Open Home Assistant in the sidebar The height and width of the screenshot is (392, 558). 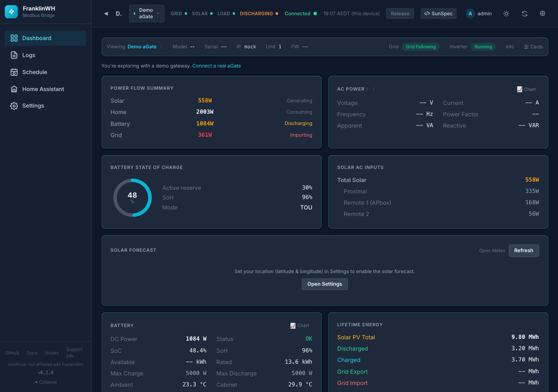pyautogui.click(x=45, y=89)
